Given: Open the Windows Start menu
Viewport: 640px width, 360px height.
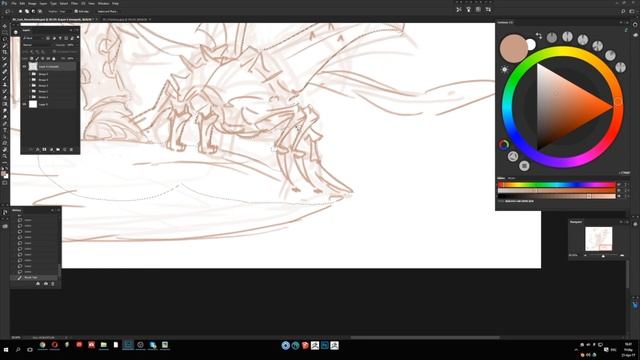Looking at the screenshot, I should (x=6, y=350).
